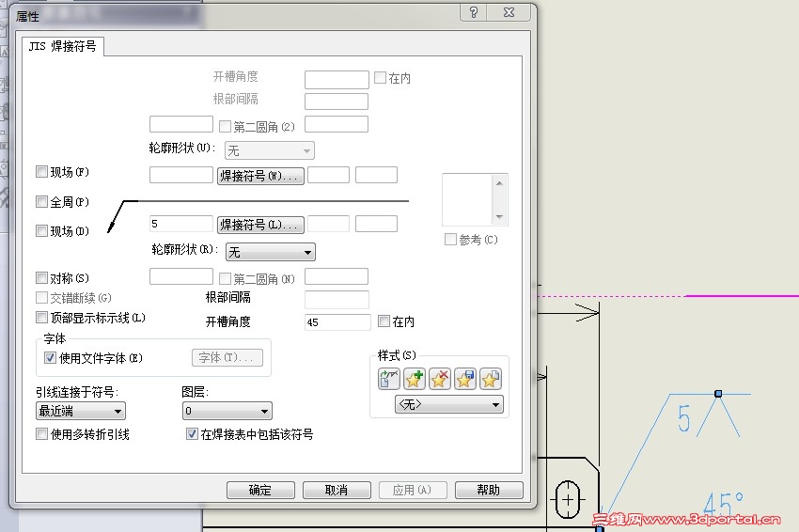Click the add style star icon
The height and width of the screenshot is (532, 799).
(x=415, y=379)
